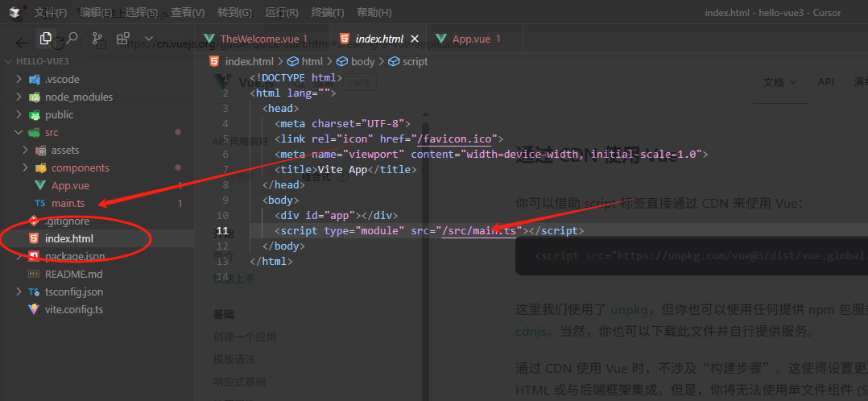The height and width of the screenshot is (401, 868).
Task: Click the src folder icon
Action: coord(35,132)
